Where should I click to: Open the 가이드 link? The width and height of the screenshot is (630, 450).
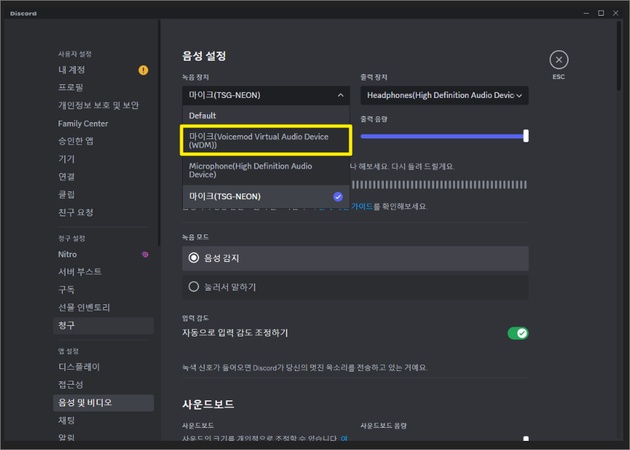(x=362, y=206)
